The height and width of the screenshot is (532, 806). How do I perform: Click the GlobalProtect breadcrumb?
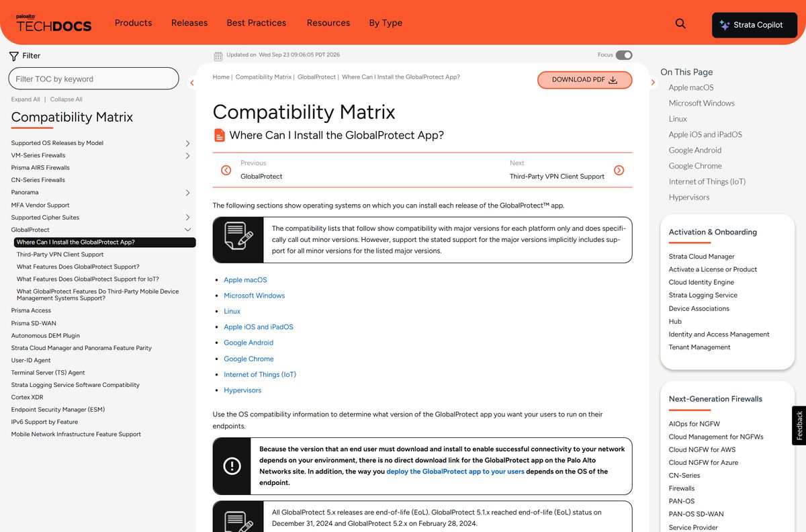[316, 77]
